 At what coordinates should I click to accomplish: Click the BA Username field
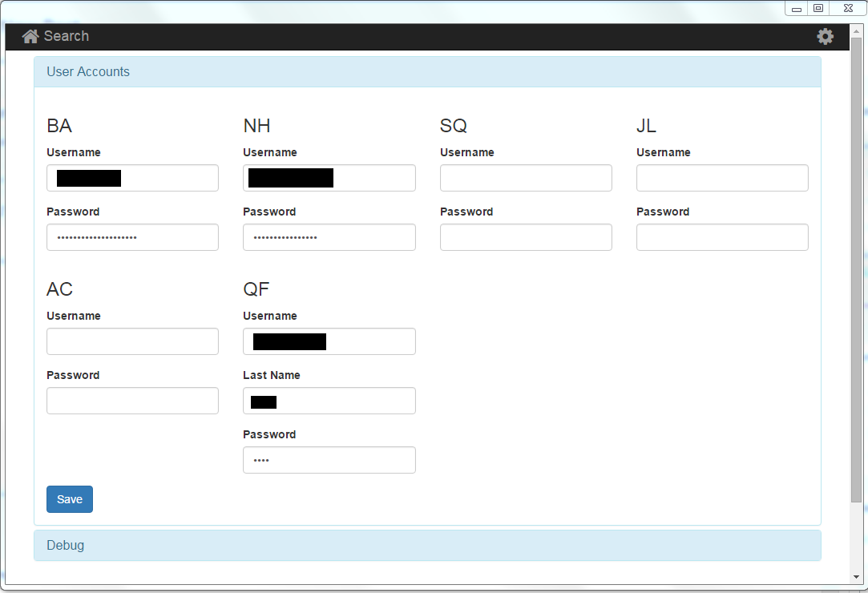(132, 178)
